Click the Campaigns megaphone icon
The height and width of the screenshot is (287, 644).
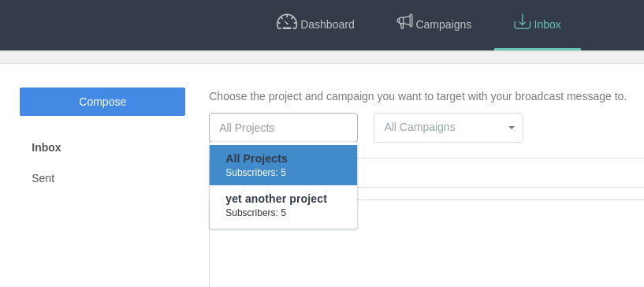(x=404, y=22)
